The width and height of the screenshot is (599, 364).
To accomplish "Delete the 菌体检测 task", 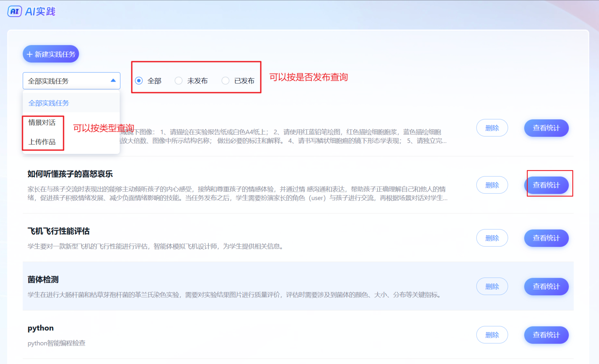I will [492, 286].
